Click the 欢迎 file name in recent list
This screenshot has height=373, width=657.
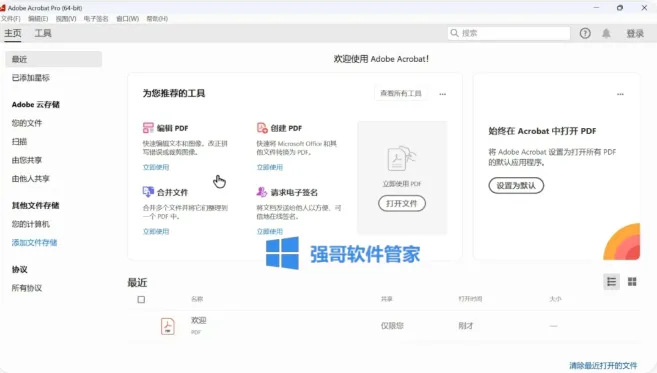click(x=199, y=320)
